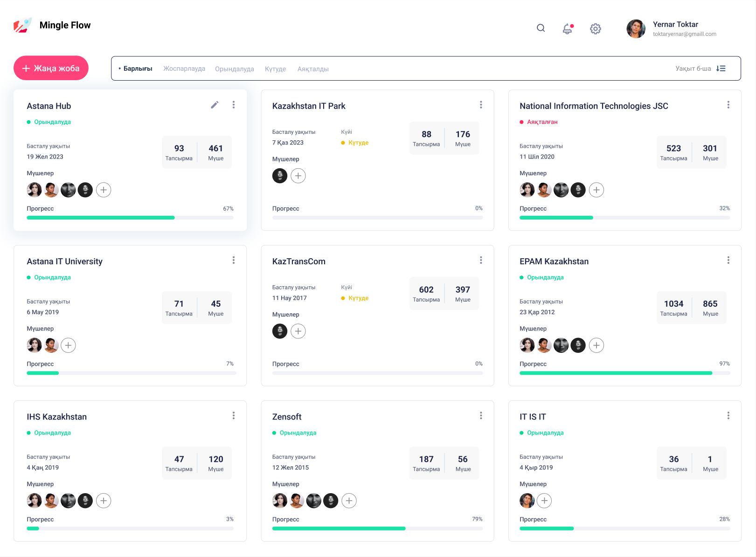
Task: Open the Astana Hub project title
Action: [x=49, y=106]
